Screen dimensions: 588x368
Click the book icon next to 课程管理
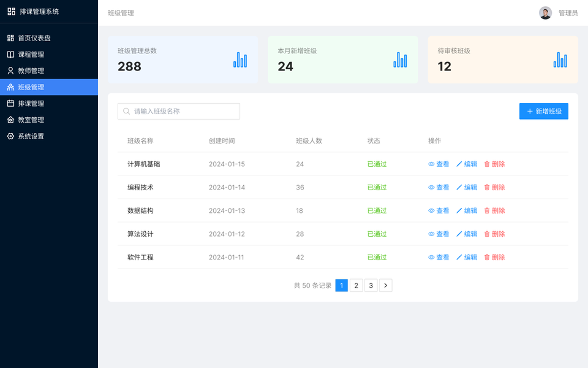point(10,55)
